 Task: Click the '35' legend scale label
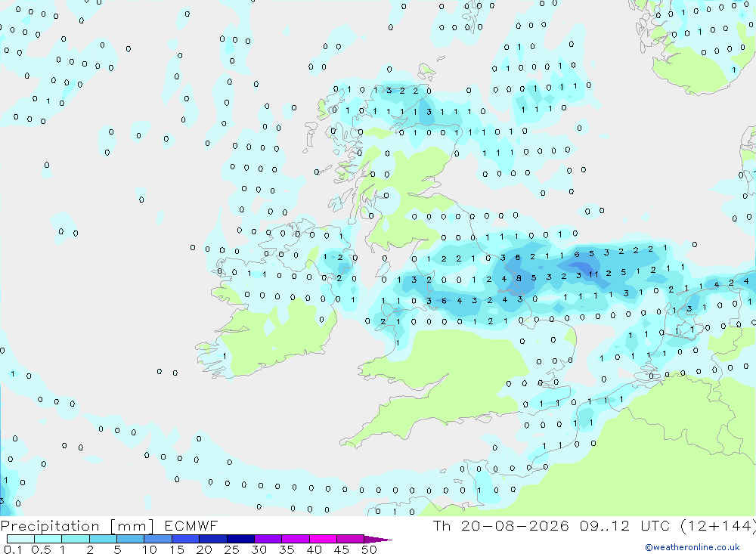[x=287, y=549]
